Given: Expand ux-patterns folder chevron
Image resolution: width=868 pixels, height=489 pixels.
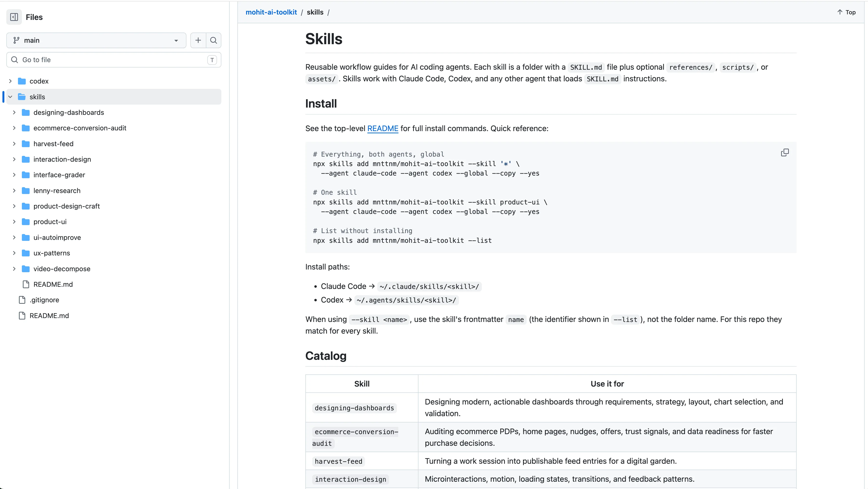Looking at the screenshot, I should click(14, 253).
